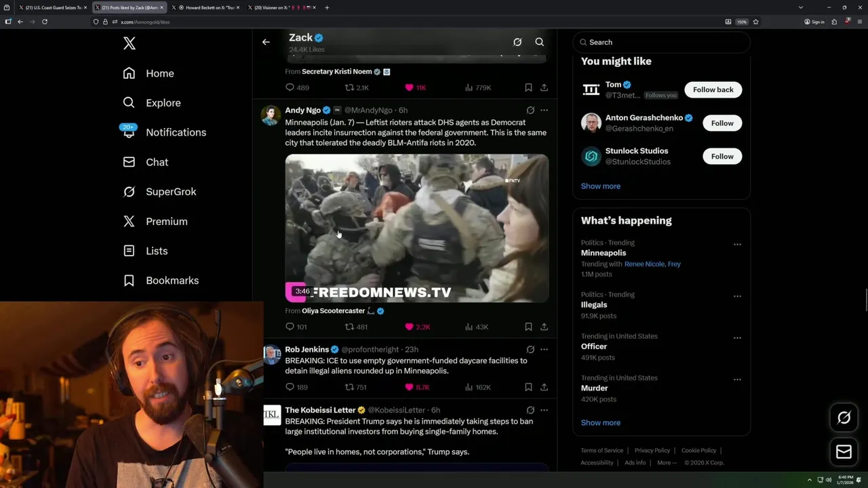
Task: Open more options on Andy Ngo post
Action: pos(544,110)
